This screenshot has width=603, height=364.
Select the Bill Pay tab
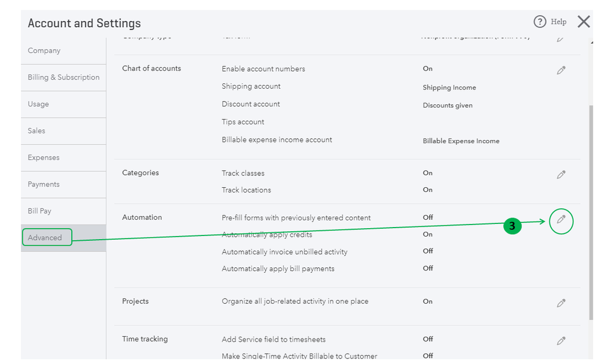tap(40, 211)
